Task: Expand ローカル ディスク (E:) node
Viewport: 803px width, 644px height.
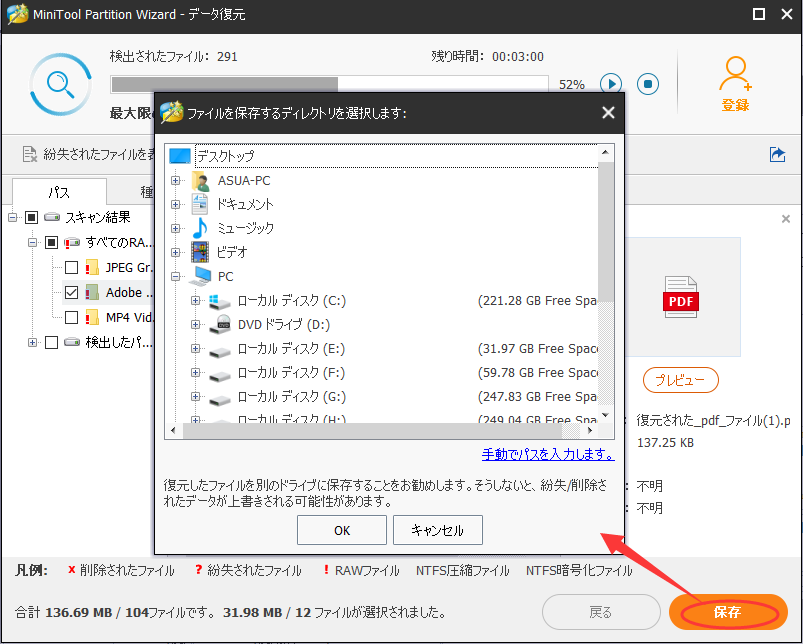Action: pos(195,349)
